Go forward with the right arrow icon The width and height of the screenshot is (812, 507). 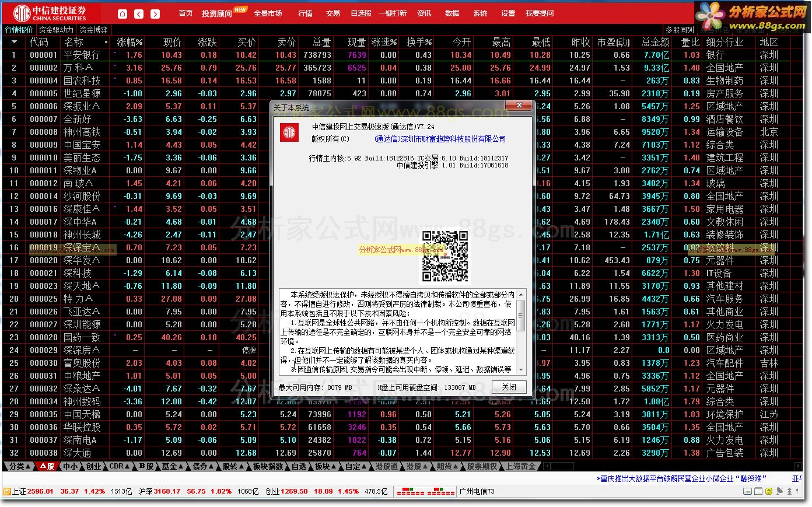[155, 13]
